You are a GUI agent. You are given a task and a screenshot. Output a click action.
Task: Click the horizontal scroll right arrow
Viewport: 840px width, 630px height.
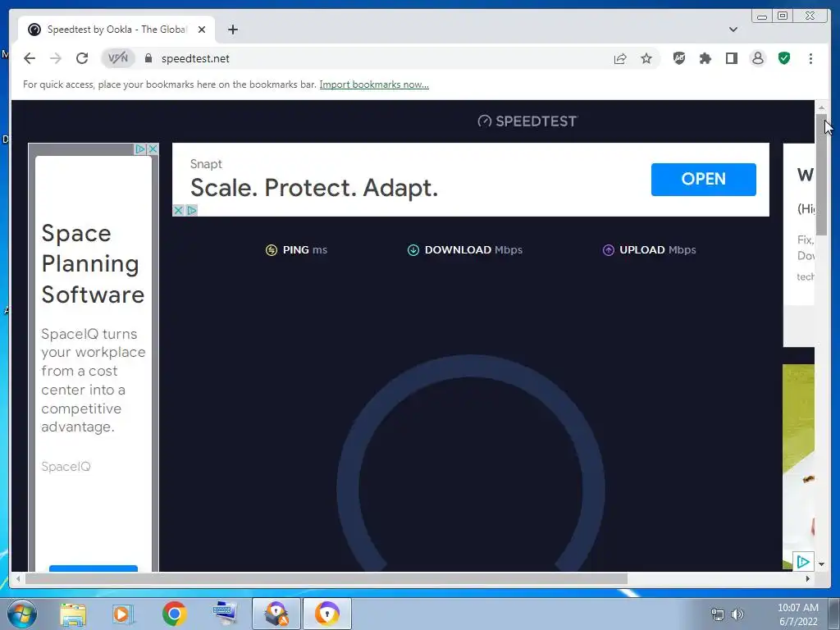(x=808, y=579)
